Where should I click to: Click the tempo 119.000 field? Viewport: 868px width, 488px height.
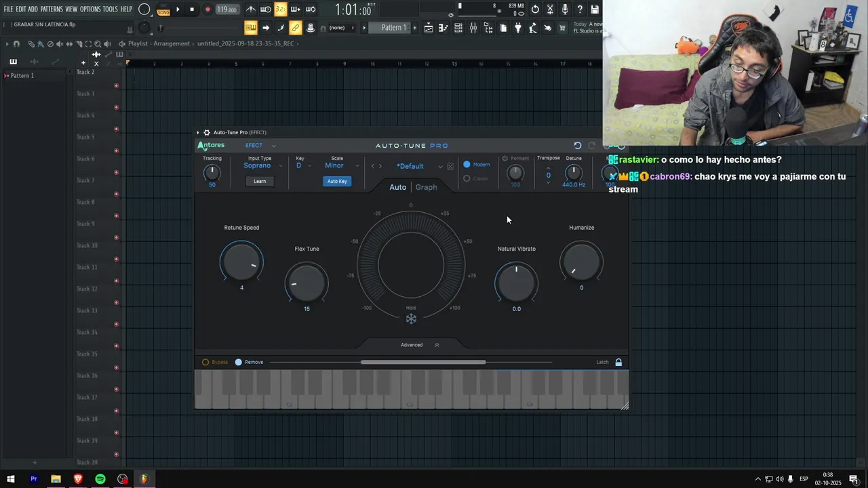coord(228,9)
